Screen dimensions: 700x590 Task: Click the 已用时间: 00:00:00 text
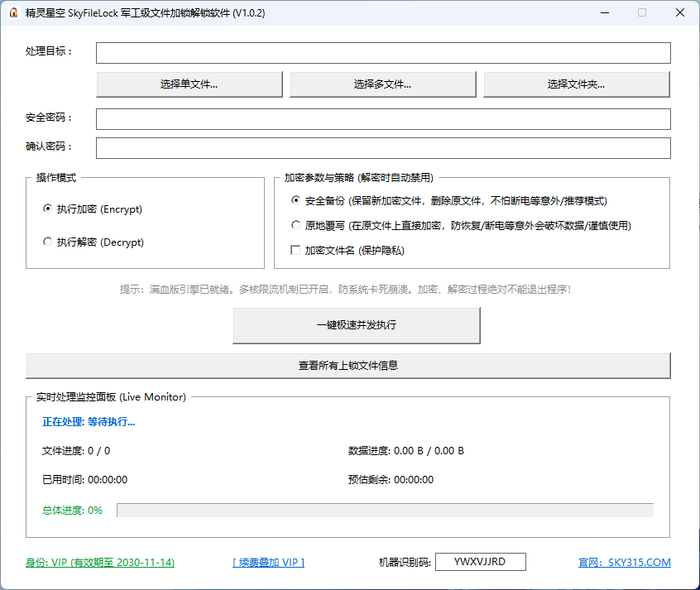[x=85, y=480]
